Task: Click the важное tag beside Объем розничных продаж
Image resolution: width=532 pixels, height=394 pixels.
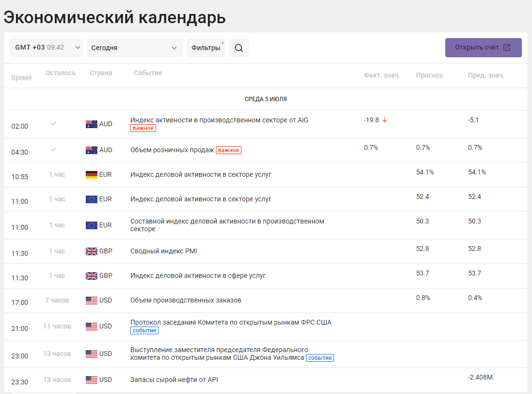Action: [228, 150]
